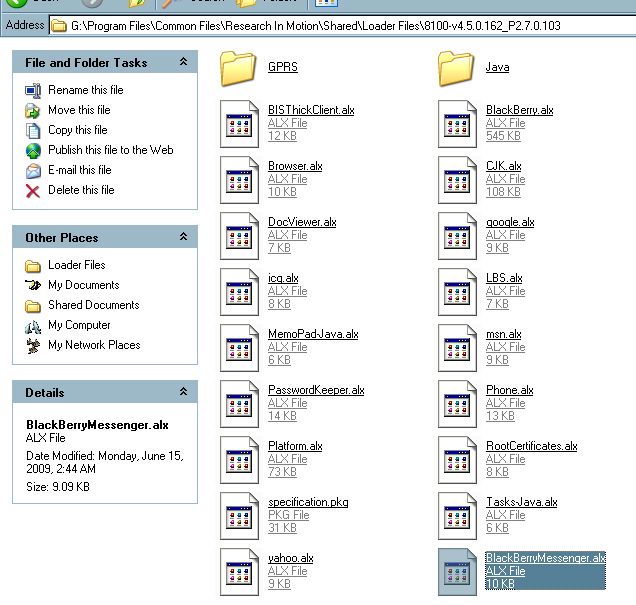
Task: Go to Loader Files in Other Places
Action: click(77, 265)
